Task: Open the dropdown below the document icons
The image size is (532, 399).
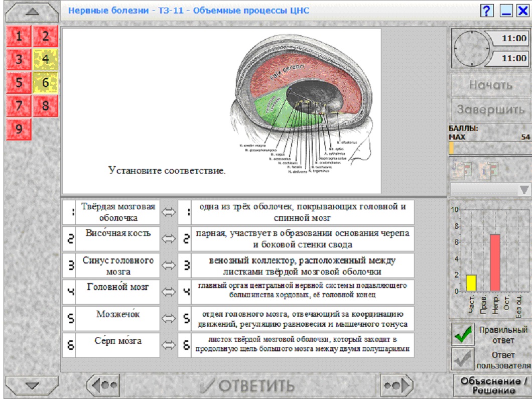Action: 491,189
